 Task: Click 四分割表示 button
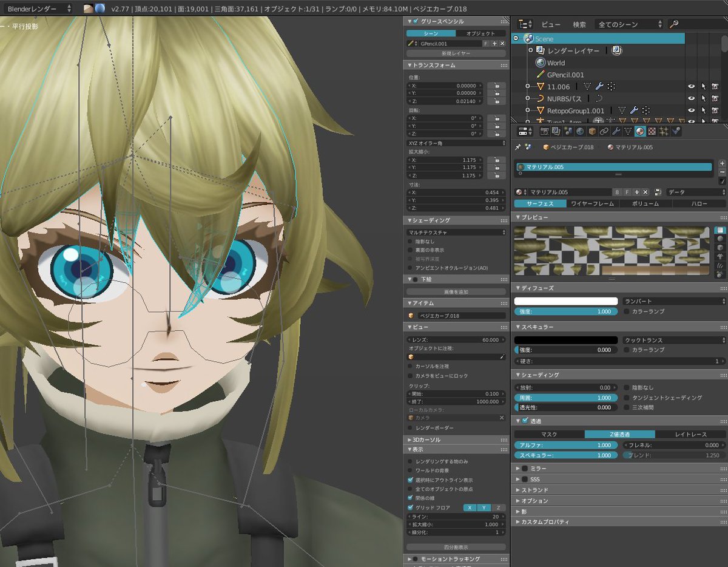pyautogui.click(x=456, y=547)
